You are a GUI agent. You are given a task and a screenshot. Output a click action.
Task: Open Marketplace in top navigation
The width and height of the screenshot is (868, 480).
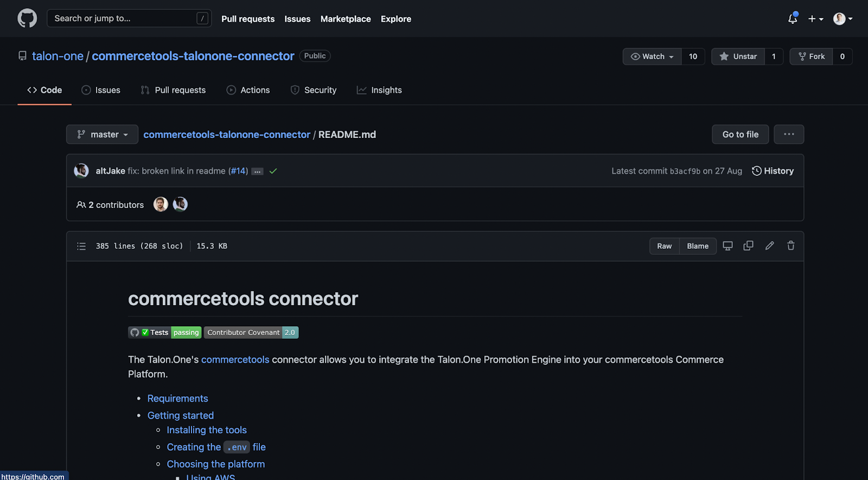(346, 18)
